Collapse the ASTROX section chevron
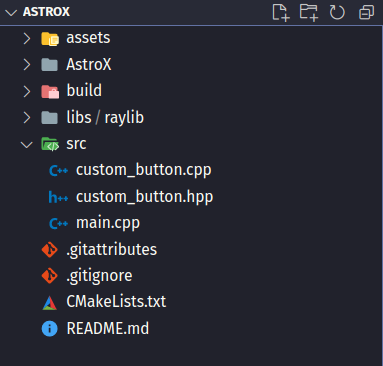Viewport: 383px width, 366px height. [11, 13]
